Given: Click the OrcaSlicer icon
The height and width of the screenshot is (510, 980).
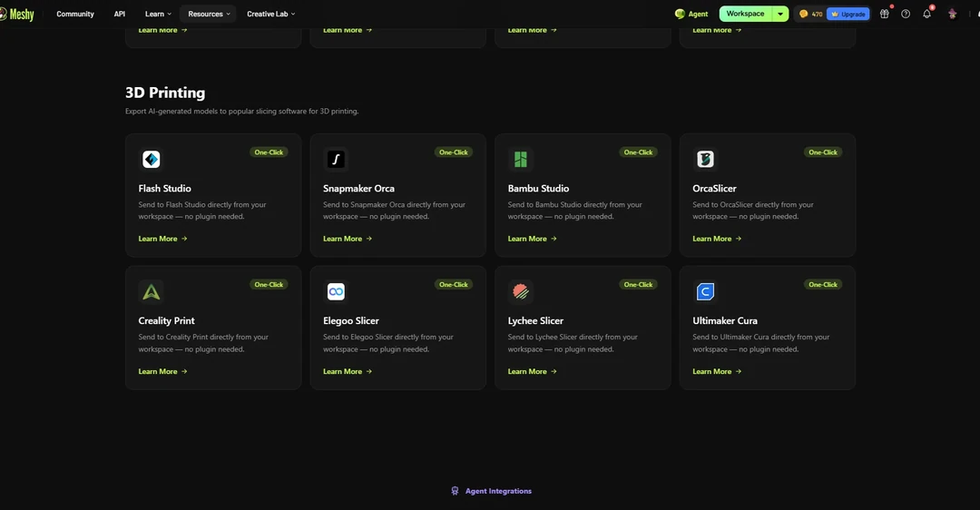Looking at the screenshot, I should click(x=705, y=160).
